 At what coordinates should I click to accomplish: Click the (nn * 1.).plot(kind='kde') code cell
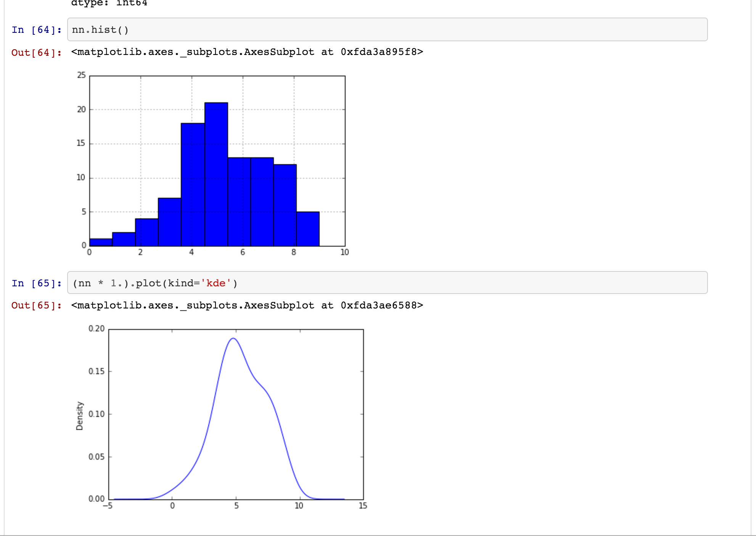[x=387, y=283]
